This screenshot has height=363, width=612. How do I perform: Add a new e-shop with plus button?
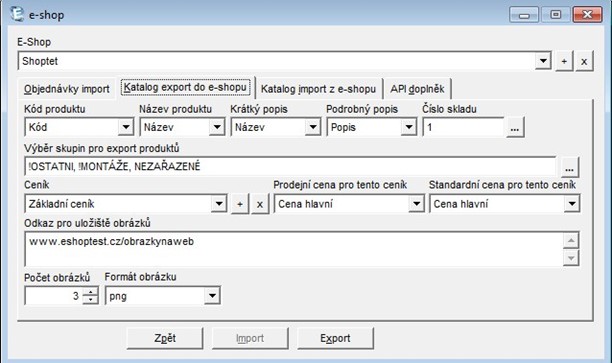[564, 61]
